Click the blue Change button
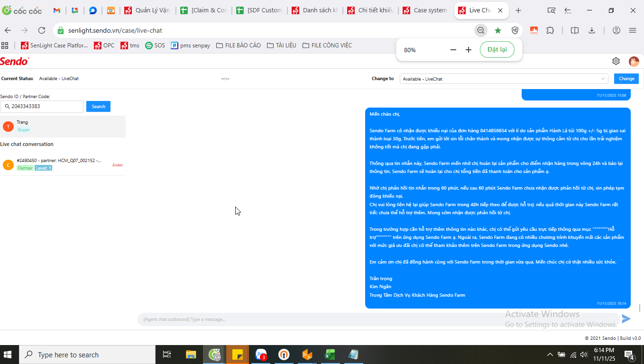Viewport: 644px width, 364px height. tap(626, 79)
